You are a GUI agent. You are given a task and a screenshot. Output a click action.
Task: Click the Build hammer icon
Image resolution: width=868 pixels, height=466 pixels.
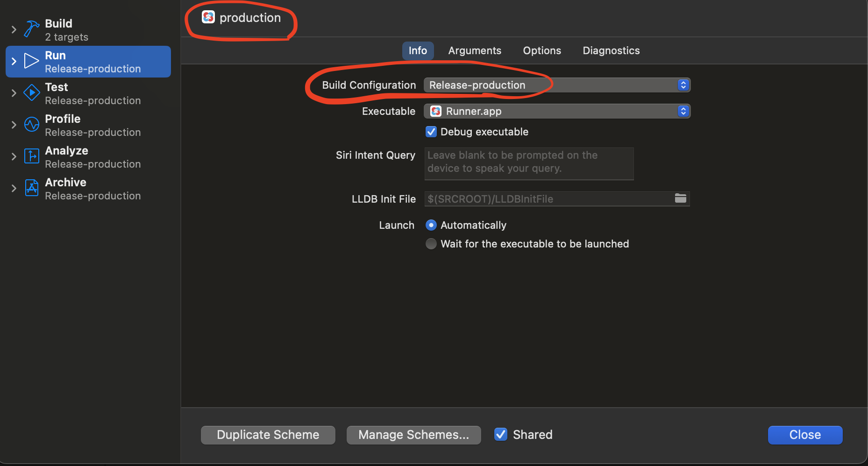pos(31,29)
